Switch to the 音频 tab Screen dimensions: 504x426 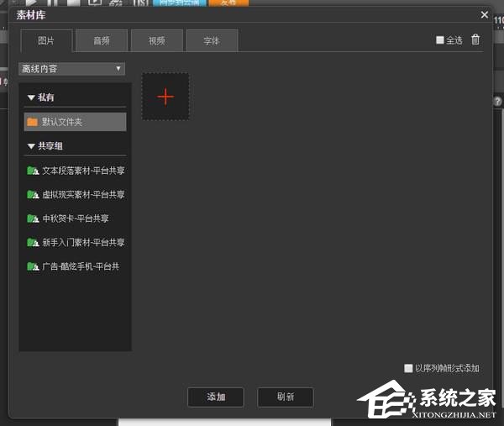tap(101, 40)
